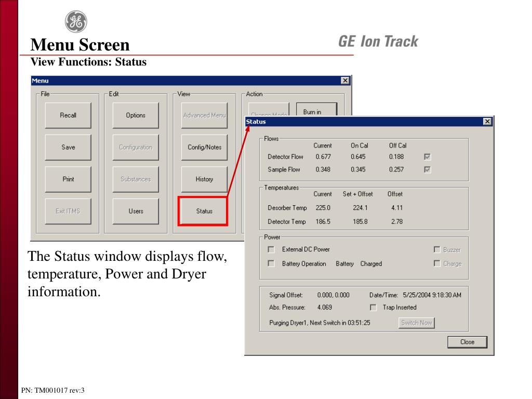Click the Menu window title bar
The width and height of the screenshot is (532, 399).
point(191,81)
